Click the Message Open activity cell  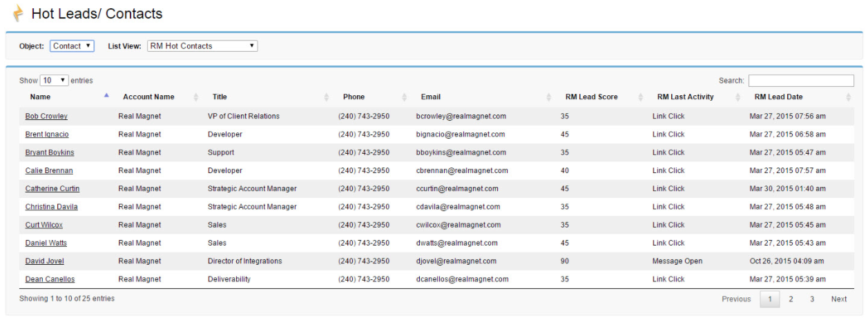tap(677, 261)
